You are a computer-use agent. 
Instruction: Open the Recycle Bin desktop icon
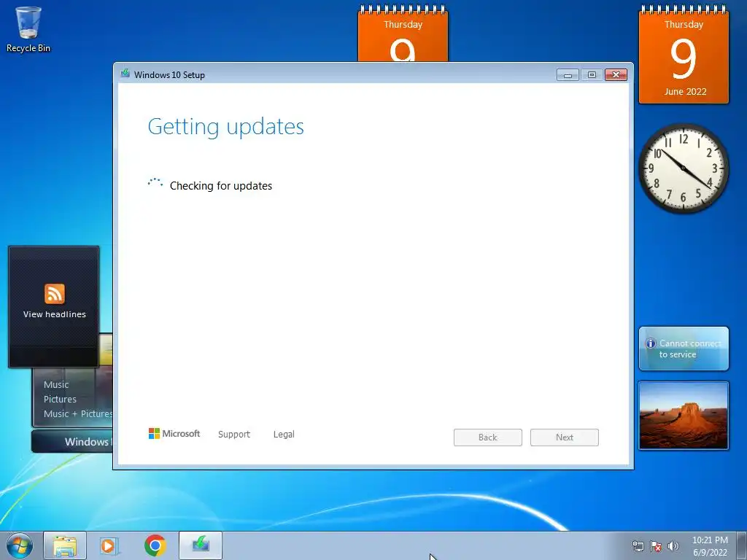pyautogui.click(x=28, y=28)
